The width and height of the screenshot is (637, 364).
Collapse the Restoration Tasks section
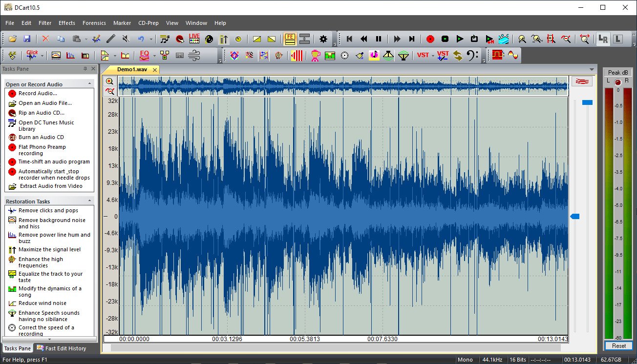click(x=90, y=201)
